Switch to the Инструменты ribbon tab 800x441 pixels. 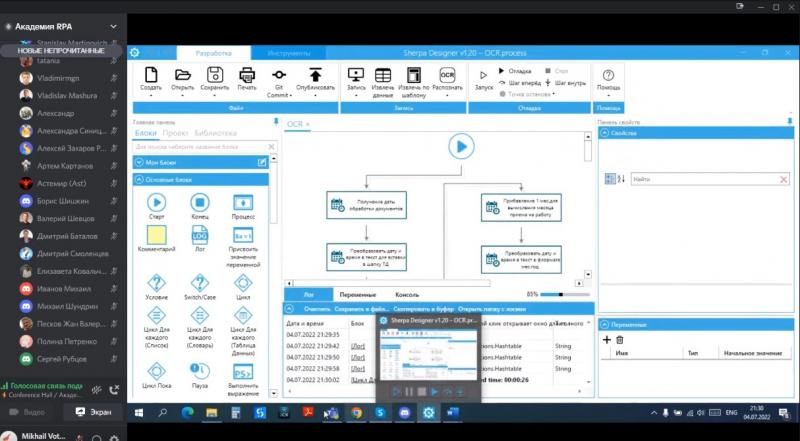pos(289,53)
